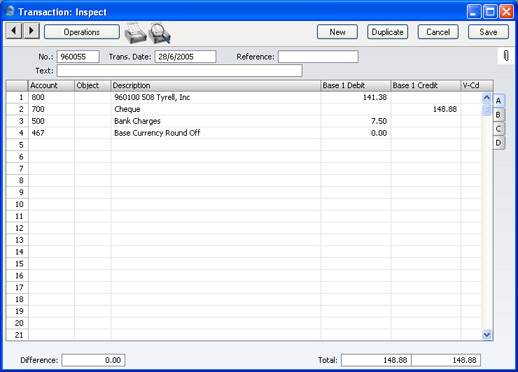Click the Duplicate button
Image resolution: width=518 pixels, height=372 pixels.
pos(387,32)
